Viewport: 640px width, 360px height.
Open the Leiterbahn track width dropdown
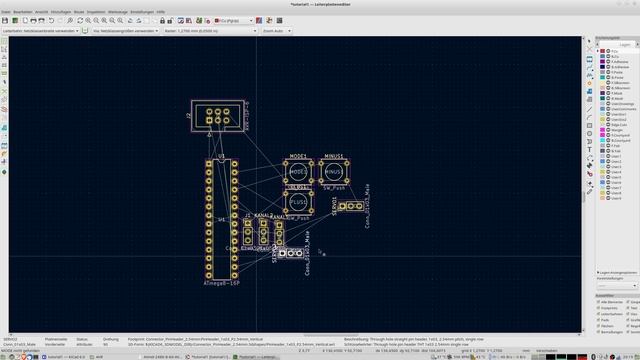(x=40, y=31)
